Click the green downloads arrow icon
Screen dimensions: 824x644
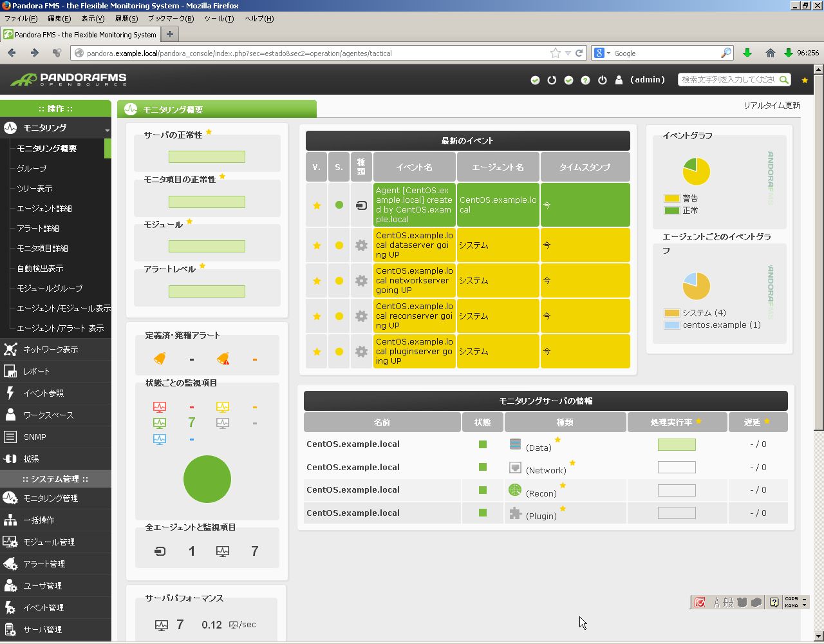747,53
